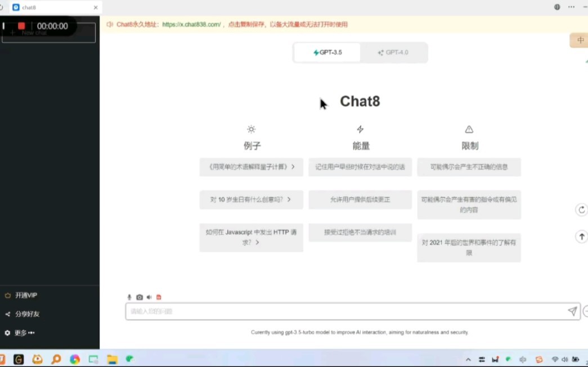Click the 能量 column heading
Screen dimensions: 588x367
click(x=361, y=146)
